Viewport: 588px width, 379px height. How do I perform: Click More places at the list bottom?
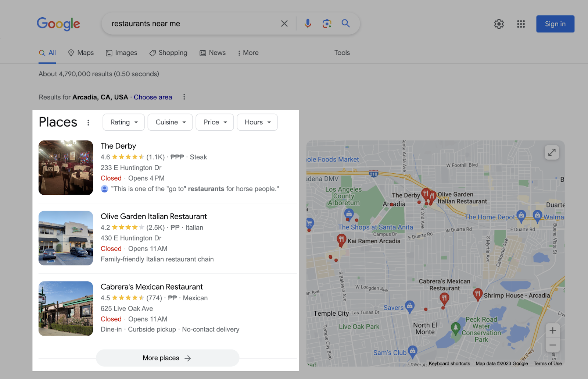[x=167, y=358]
